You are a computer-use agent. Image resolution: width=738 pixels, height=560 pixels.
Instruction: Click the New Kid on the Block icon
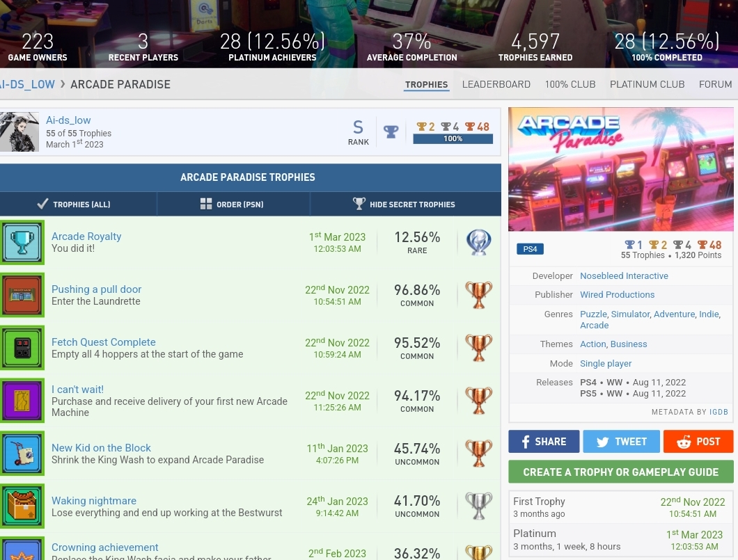tap(22, 454)
